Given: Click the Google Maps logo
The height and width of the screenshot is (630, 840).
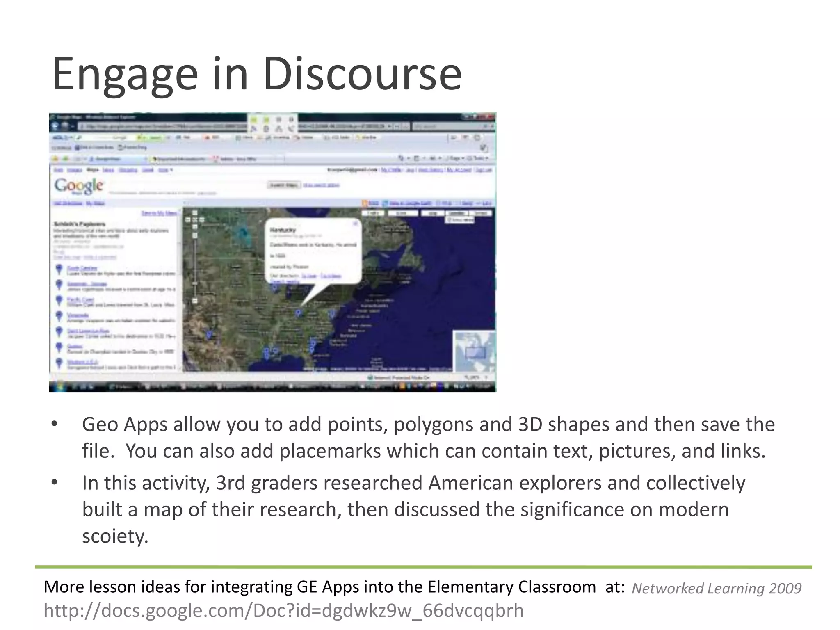Looking at the screenshot, I should pos(79,186).
